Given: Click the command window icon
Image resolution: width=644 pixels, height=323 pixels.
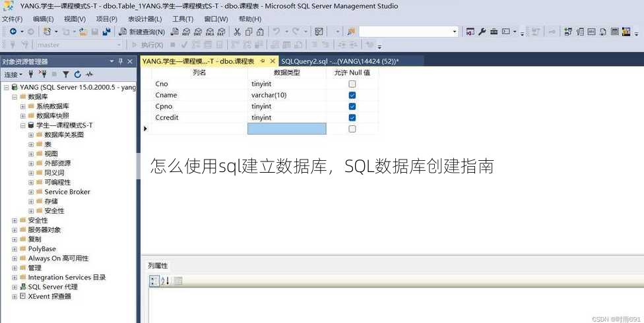Looking at the screenshot, I should [x=506, y=32].
